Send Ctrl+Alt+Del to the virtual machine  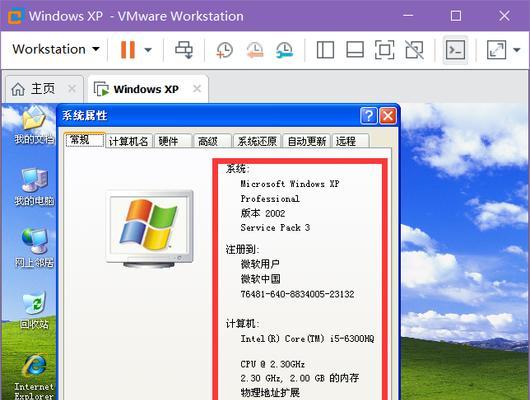coord(184,50)
